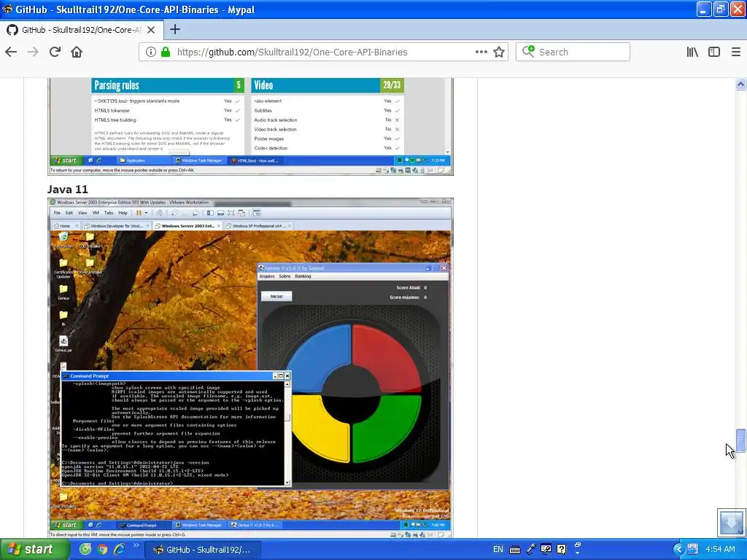Toggle the browser sidebar
Image resolution: width=747 pixels, height=560 pixels.
tap(714, 52)
